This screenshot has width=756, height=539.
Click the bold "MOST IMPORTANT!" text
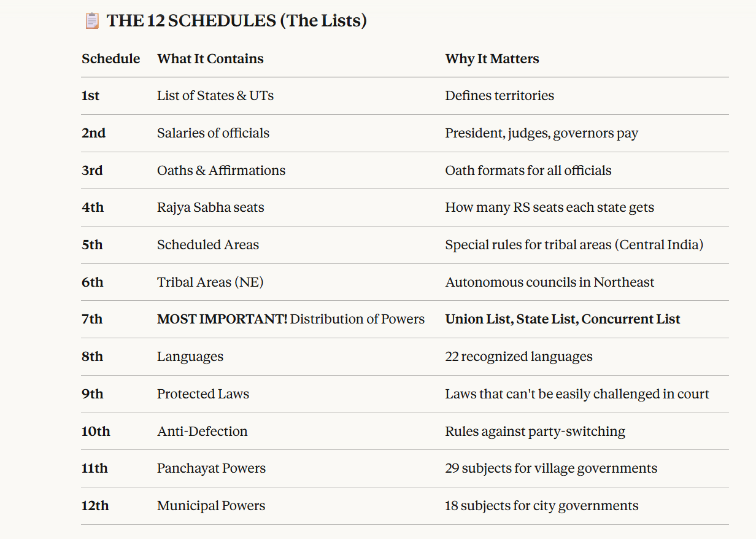(222, 319)
